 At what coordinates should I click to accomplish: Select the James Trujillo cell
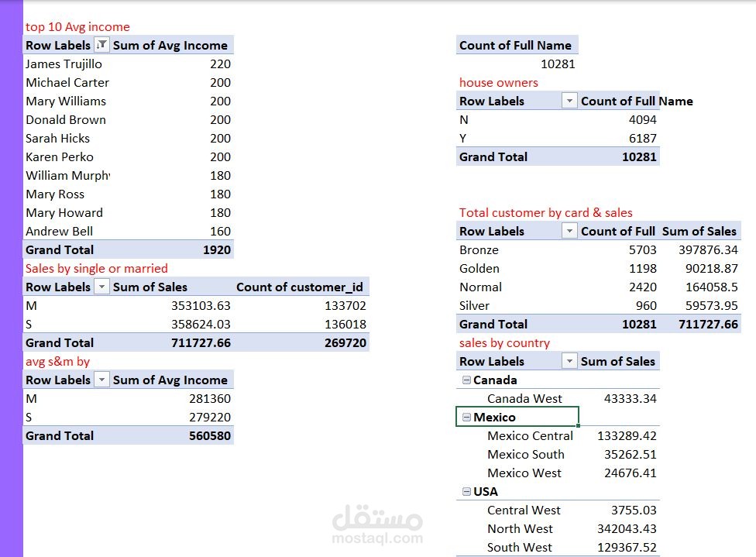[x=64, y=64]
